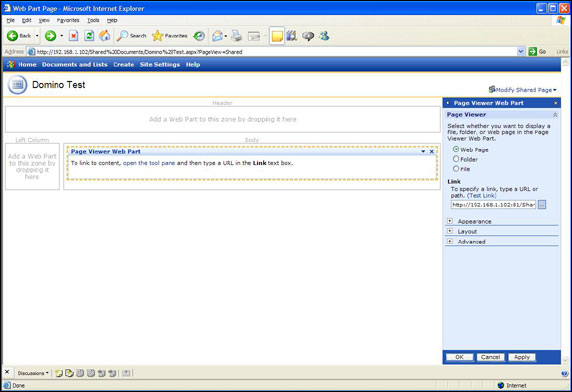Screen dimensions: 572x392
Task: Click the Site Settings navigation link
Action: tap(160, 65)
